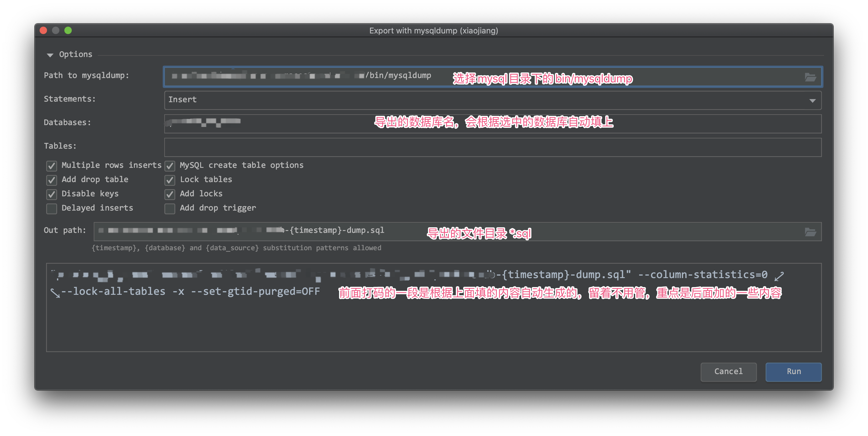Toggle Add drop table checkbox
Screen dimensions: 868x436
52,180
